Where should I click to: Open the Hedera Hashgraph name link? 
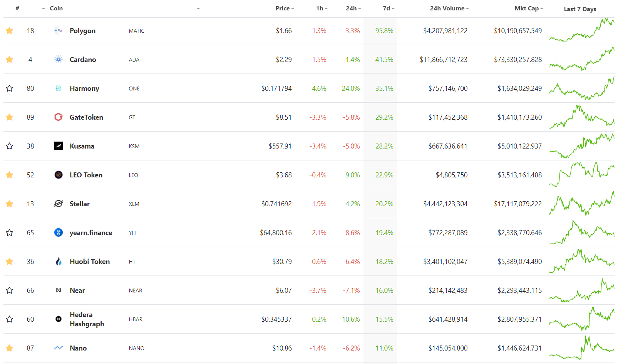click(87, 319)
